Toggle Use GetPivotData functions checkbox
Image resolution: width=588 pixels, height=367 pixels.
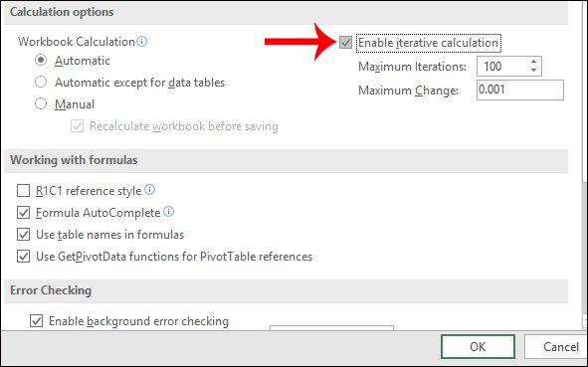pyautogui.click(x=23, y=257)
